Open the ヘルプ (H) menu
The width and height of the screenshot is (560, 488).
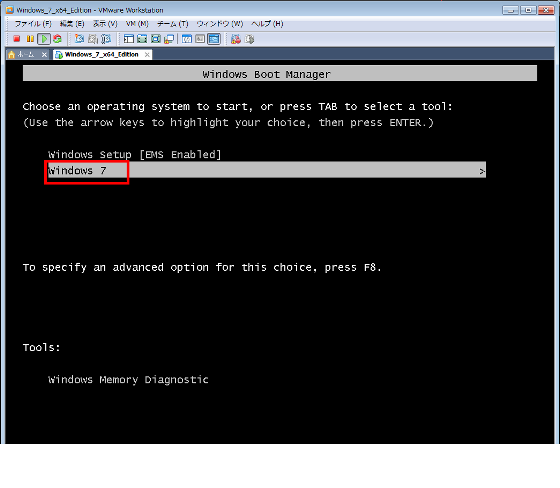pyautogui.click(x=267, y=24)
